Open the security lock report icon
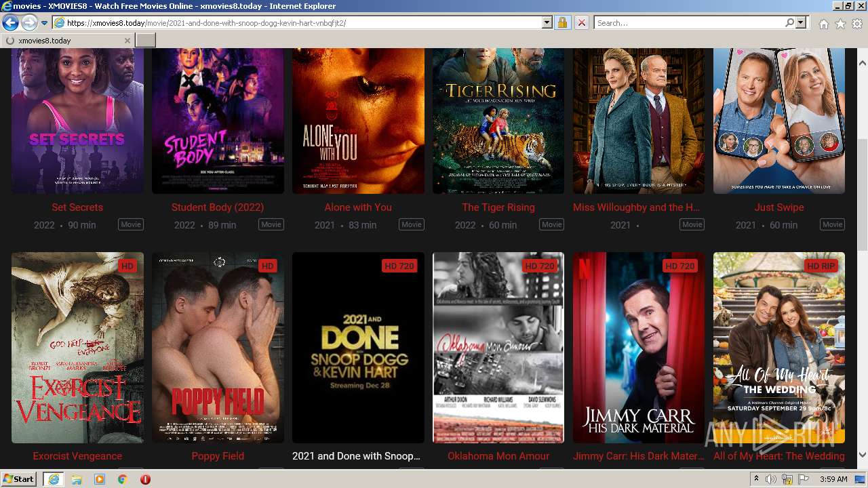This screenshot has height=488, width=868. (562, 23)
